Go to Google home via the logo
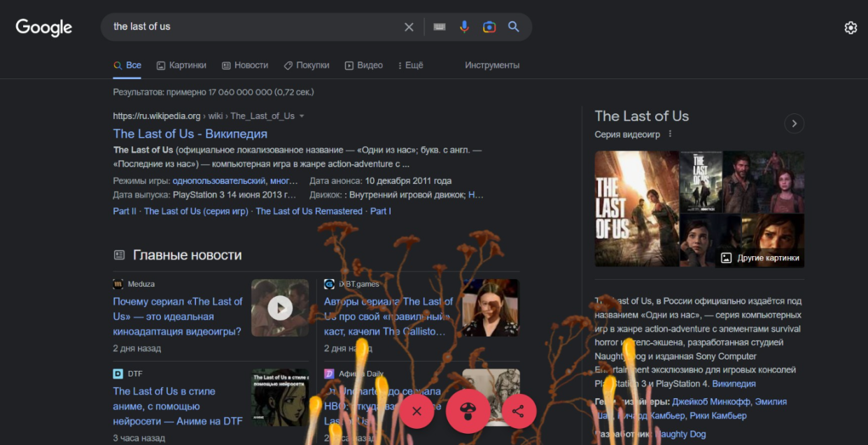This screenshot has width=868, height=445. (x=44, y=27)
